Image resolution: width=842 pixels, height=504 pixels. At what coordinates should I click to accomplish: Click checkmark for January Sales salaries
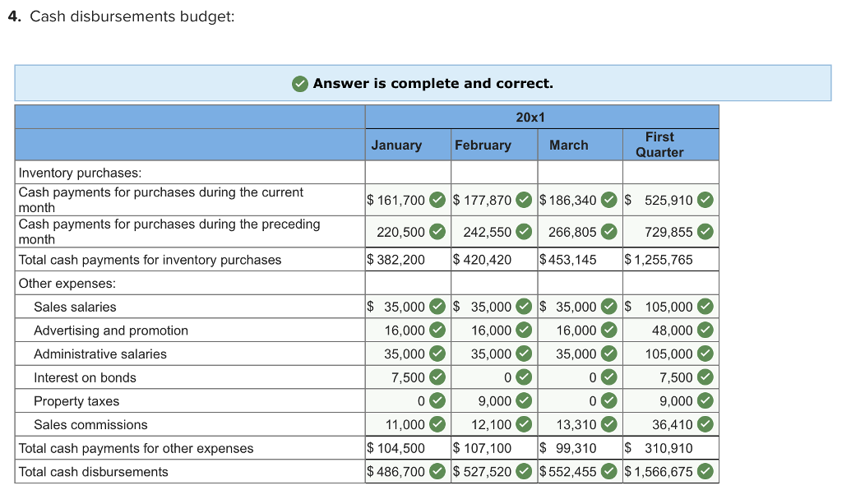[x=437, y=307]
